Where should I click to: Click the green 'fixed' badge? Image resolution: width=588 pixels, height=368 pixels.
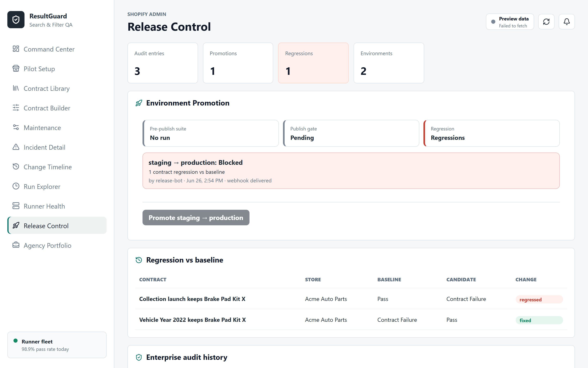(x=539, y=320)
